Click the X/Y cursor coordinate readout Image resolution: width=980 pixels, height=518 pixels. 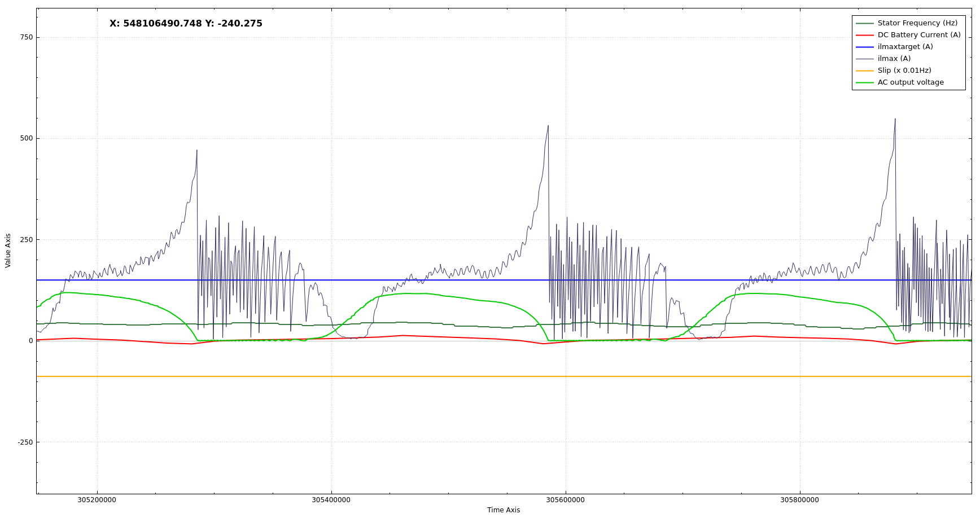coord(186,24)
